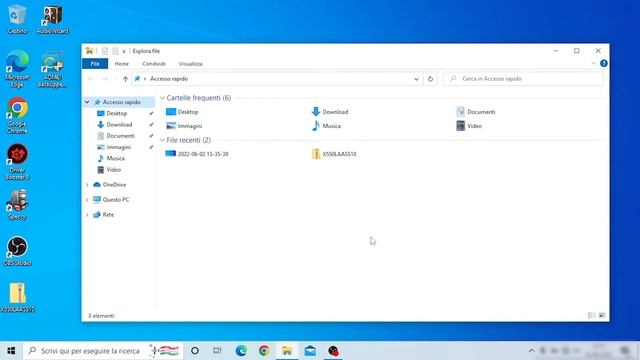Viewport: 640px width, 360px height.
Task: Open the recent X550LAAS510 archive in File recenti
Action: click(334, 154)
